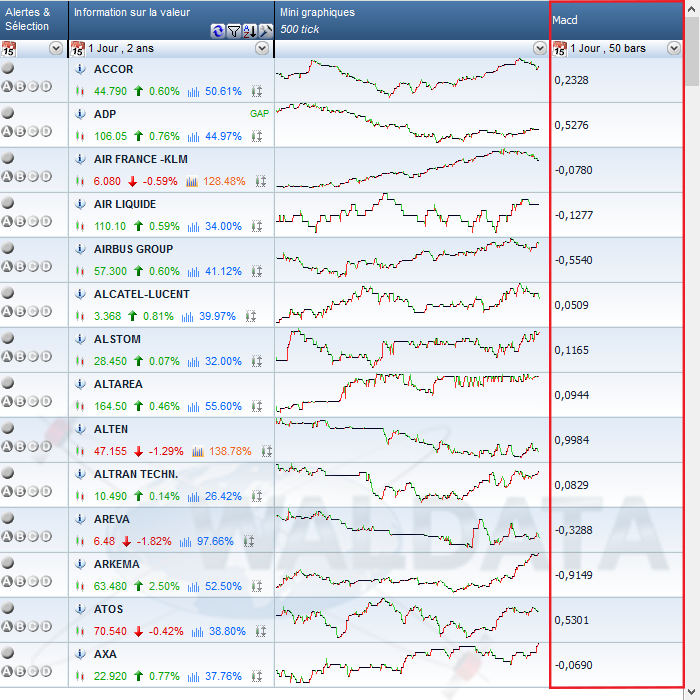Click the calendar icon beside '1 Jour, 2 ans'

tap(78, 49)
